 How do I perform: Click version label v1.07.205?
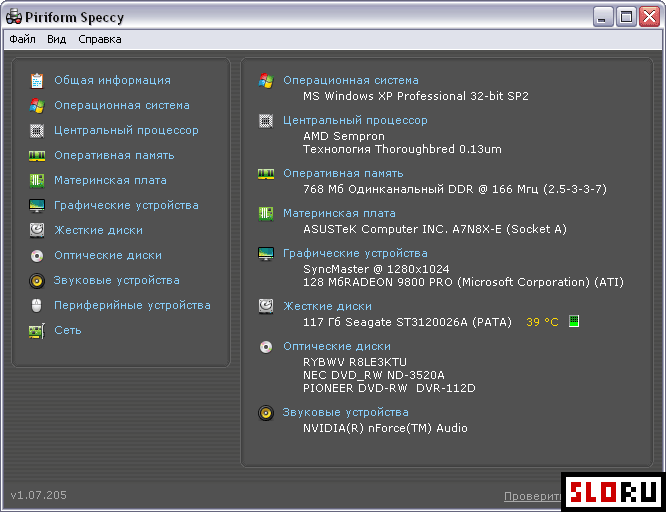(x=39, y=495)
